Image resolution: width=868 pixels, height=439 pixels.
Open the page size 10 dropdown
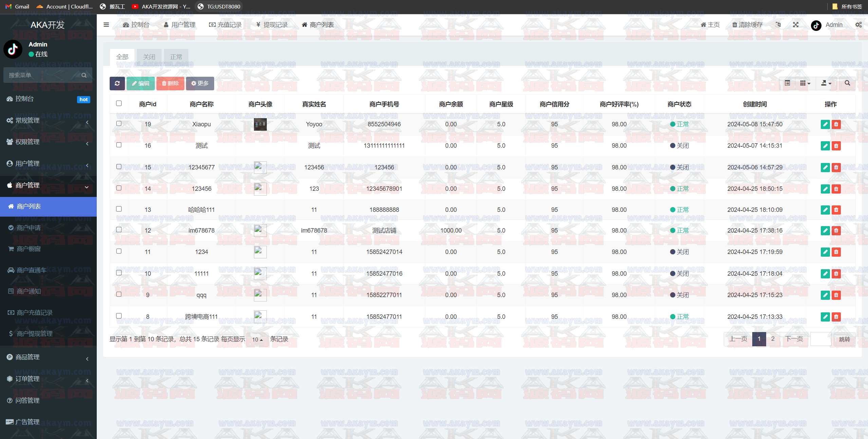point(257,340)
